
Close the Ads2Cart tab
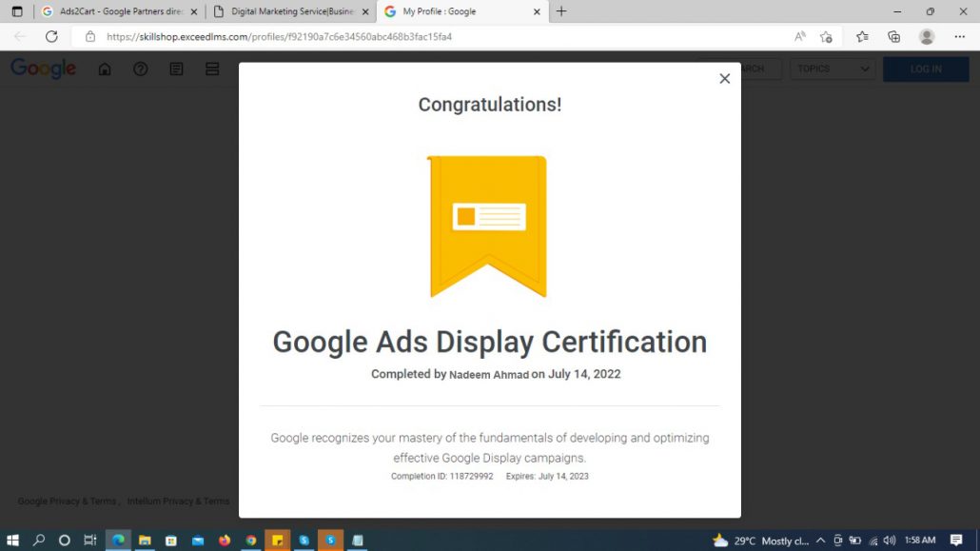(x=194, y=11)
